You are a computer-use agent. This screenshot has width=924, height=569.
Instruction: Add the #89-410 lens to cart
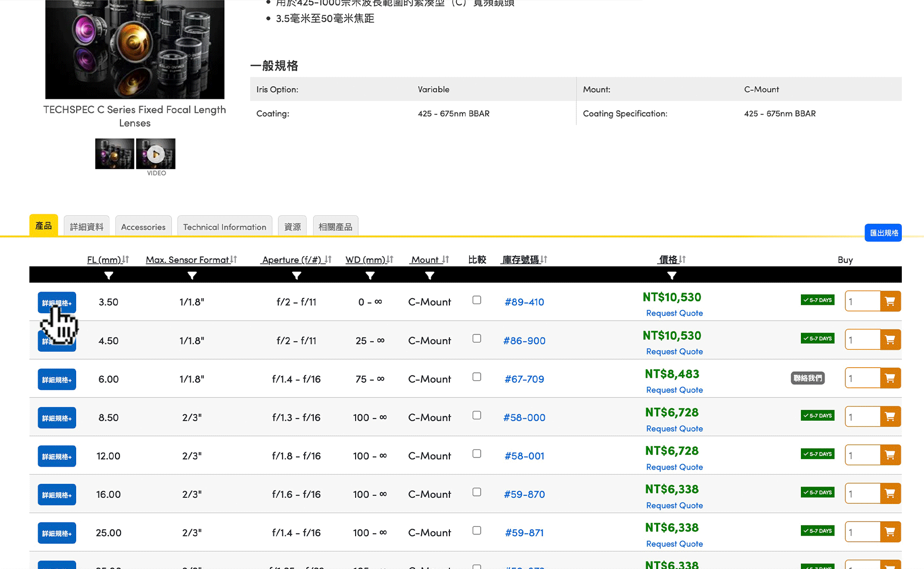coord(890,302)
